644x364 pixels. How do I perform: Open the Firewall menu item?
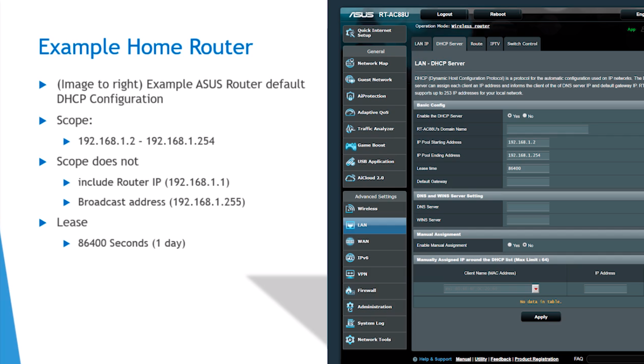[x=374, y=290]
